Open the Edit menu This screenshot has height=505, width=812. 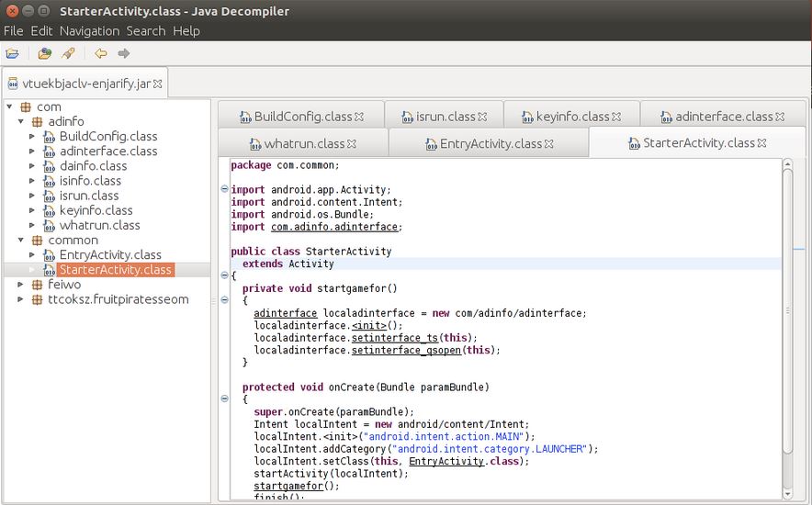(41, 31)
